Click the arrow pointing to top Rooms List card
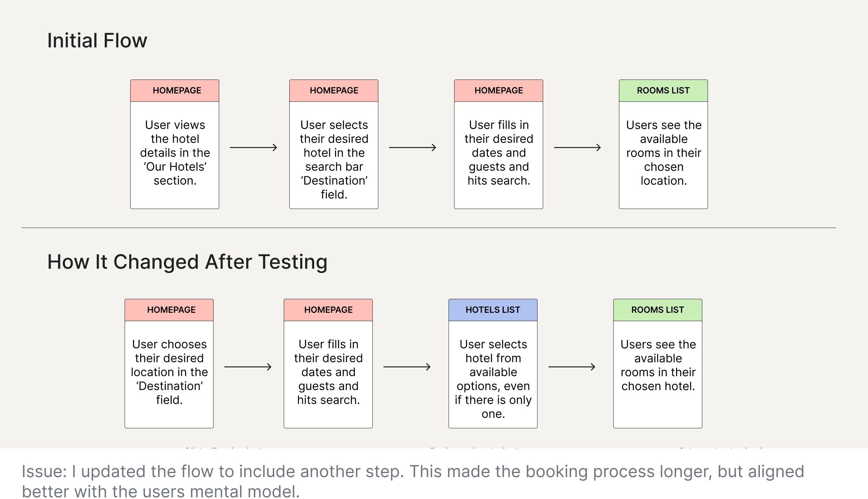Image resolution: width=868 pixels, height=499 pixels. [x=577, y=148]
